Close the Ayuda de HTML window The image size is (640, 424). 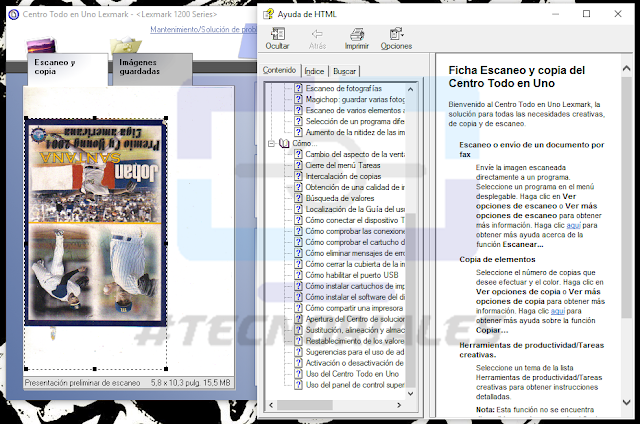pyautogui.click(x=618, y=14)
